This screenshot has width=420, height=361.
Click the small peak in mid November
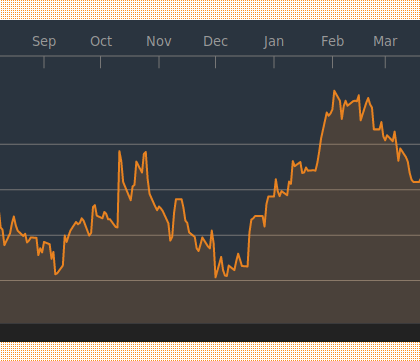tap(179, 199)
